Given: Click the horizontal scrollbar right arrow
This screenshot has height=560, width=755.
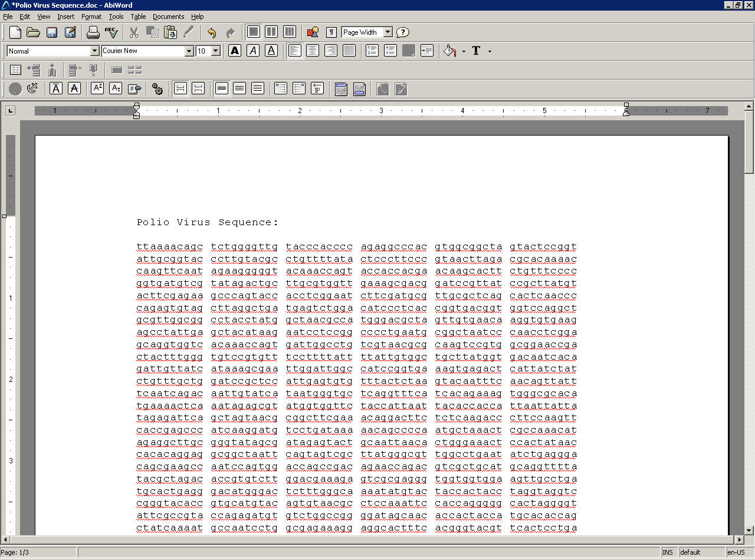Looking at the screenshot, I should (x=740, y=540).
